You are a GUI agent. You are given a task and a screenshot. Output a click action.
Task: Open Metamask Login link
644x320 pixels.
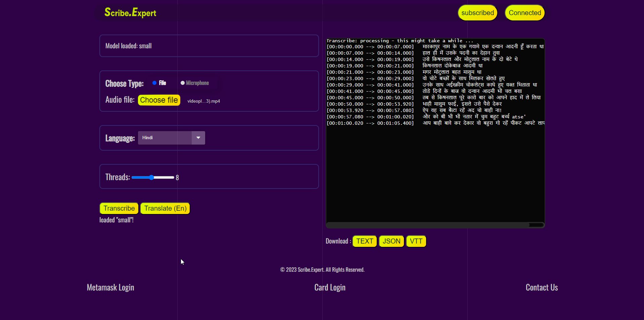pyautogui.click(x=110, y=287)
